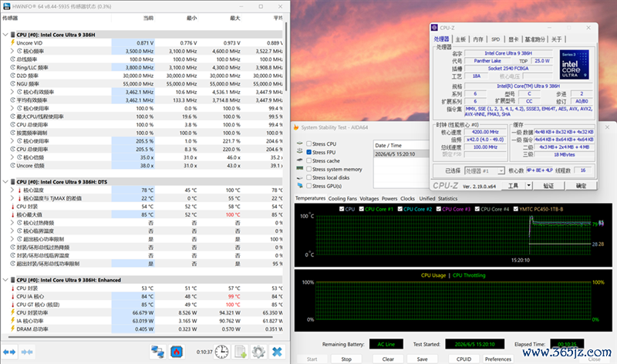
Task: Click AIDA64 temperature graph
Action: (453, 235)
